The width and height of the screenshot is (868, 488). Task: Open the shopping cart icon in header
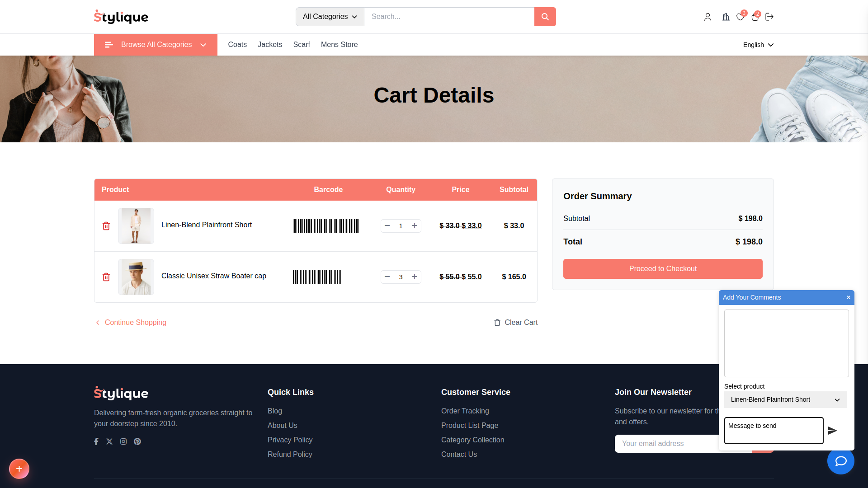pyautogui.click(x=755, y=17)
